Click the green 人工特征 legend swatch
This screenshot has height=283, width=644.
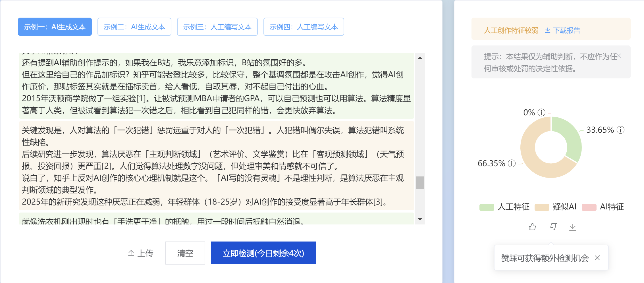pyautogui.click(x=487, y=207)
